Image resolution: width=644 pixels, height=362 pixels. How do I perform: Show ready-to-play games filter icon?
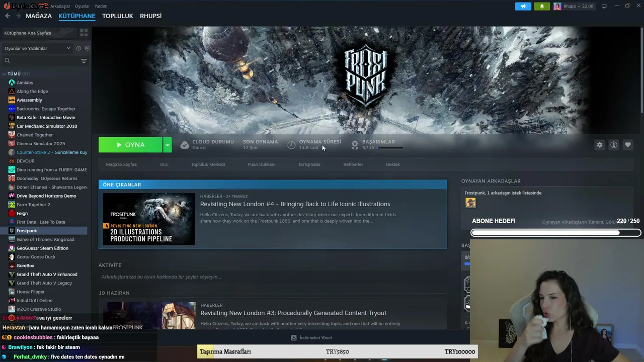pyautogui.click(x=87, y=48)
